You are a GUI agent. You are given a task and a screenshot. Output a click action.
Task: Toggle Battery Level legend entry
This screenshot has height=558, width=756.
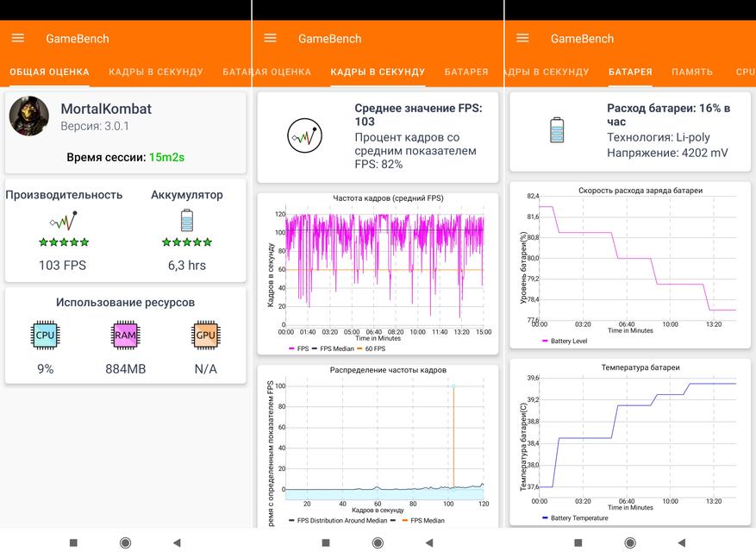[x=565, y=341]
